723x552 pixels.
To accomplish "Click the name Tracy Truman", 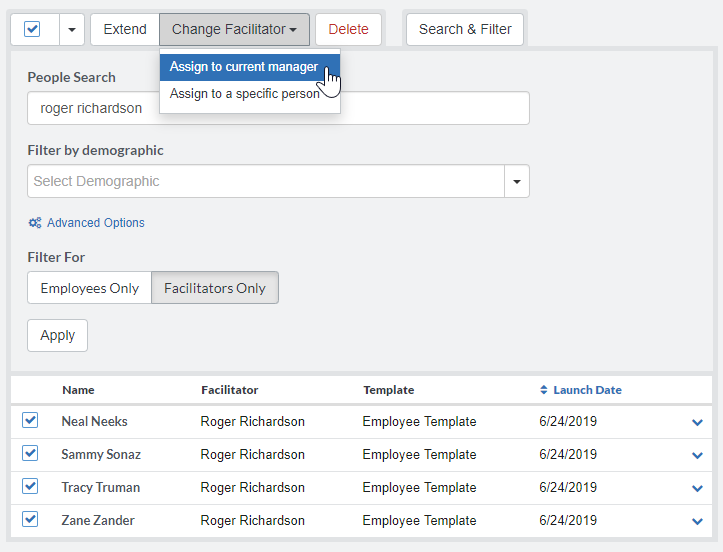I will coord(101,487).
